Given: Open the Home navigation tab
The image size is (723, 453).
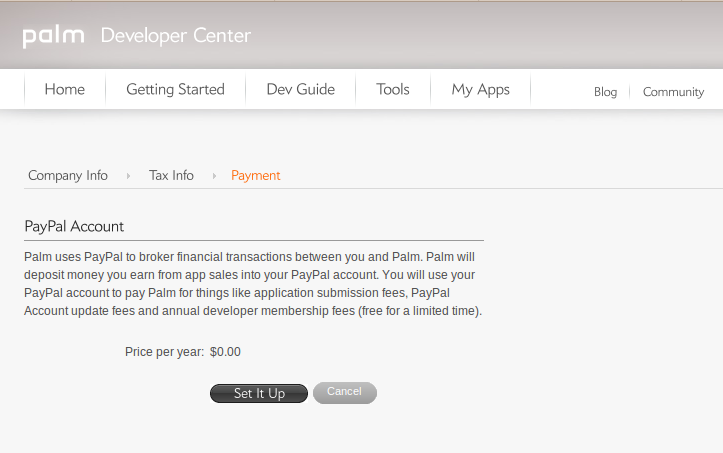Looking at the screenshot, I should point(65,89).
